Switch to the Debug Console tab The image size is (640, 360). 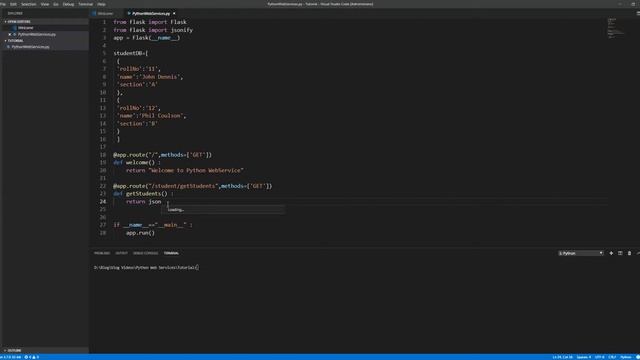145,253
